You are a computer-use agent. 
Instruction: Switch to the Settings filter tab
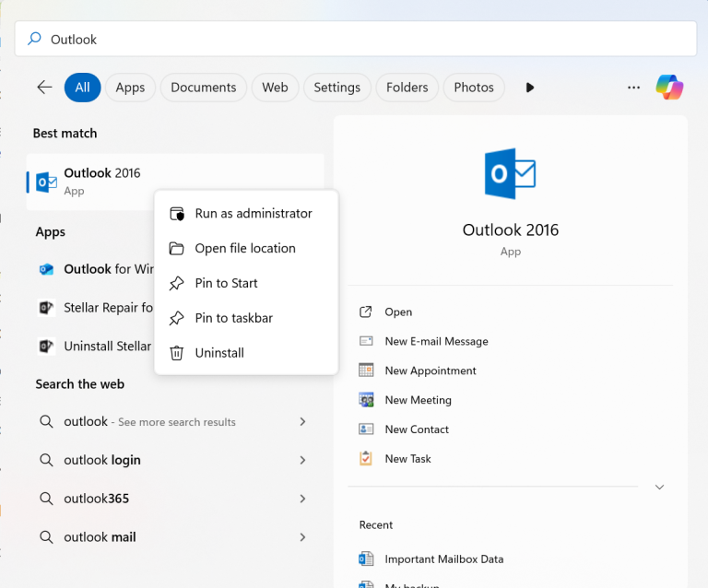coord(336,88)
